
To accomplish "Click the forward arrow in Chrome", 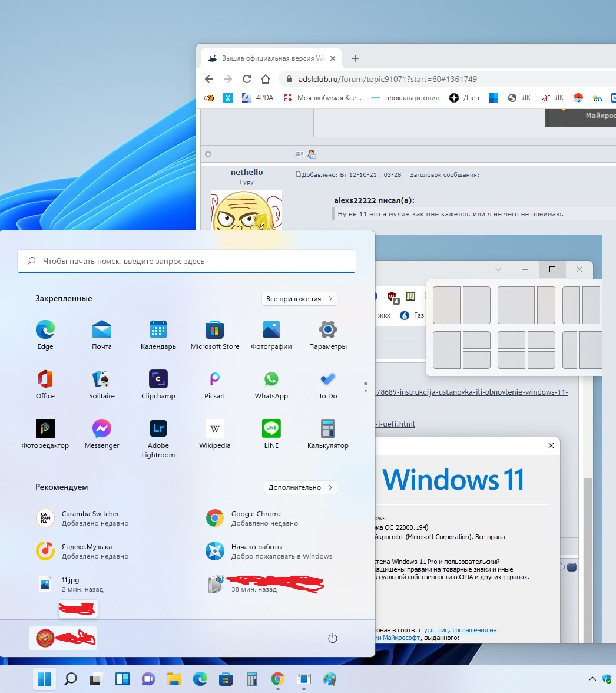I will click(x=228, y=79).
